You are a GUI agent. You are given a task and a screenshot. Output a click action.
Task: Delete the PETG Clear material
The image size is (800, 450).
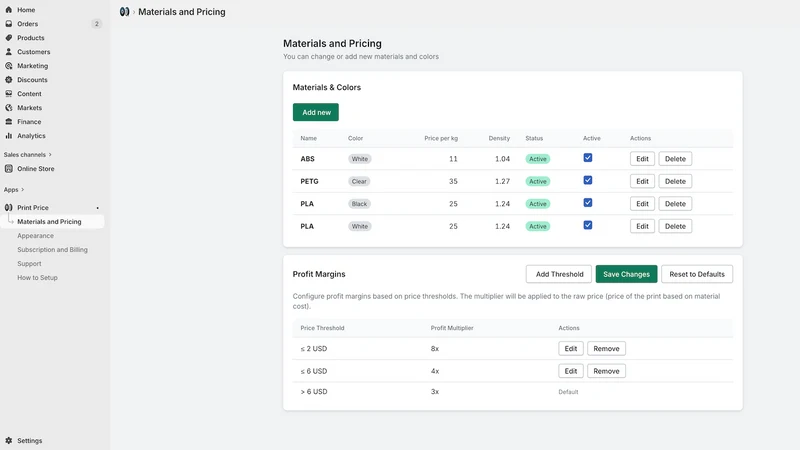(675, 181)
